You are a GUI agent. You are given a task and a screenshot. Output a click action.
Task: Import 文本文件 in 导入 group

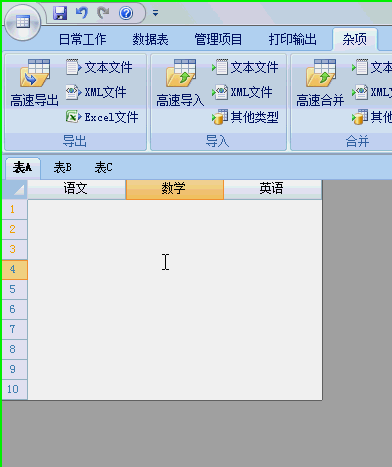coord(245,68)
